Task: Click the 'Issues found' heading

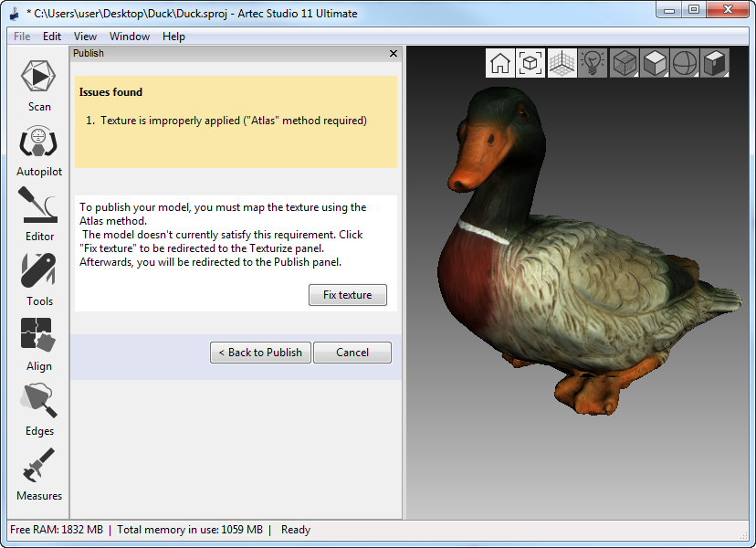Action: (x=110, y=92)
